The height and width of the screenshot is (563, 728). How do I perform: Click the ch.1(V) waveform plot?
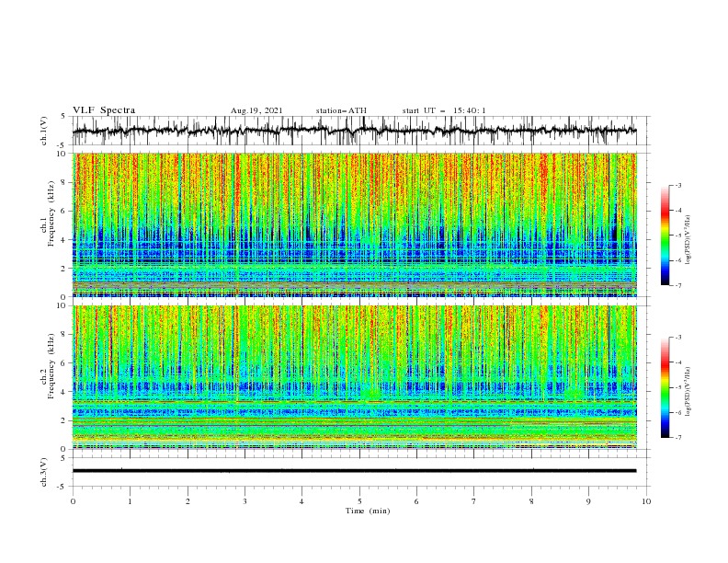[x=354, y=131]
